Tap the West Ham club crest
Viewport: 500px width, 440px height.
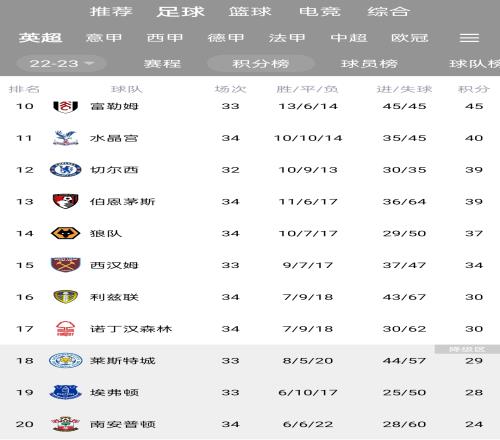click(65, 265)
